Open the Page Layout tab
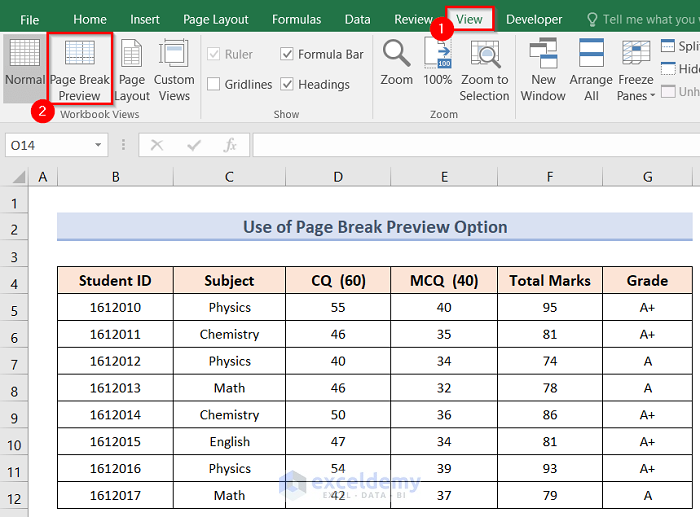Screen dimensions: 700x517 (216, 20)
